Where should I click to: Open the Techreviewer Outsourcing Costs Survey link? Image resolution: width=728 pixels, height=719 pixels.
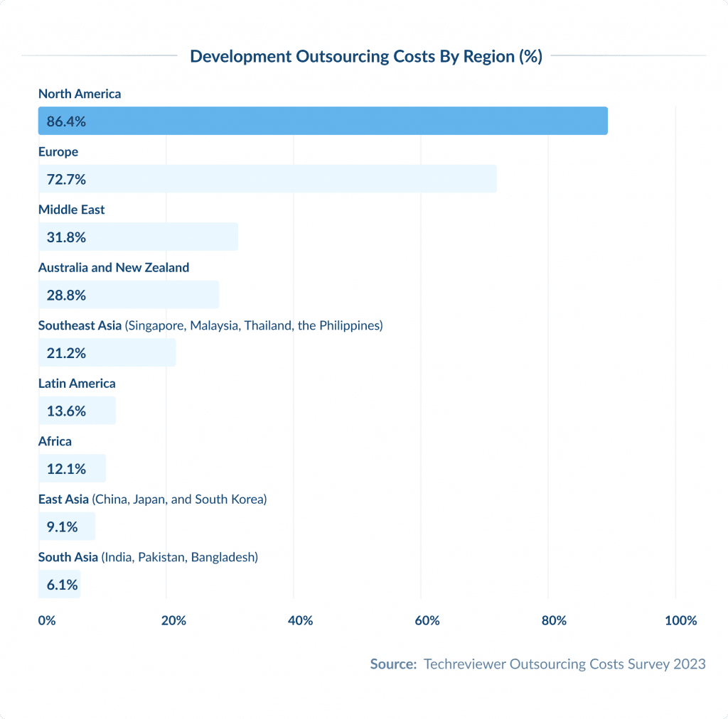coord(564,664)
